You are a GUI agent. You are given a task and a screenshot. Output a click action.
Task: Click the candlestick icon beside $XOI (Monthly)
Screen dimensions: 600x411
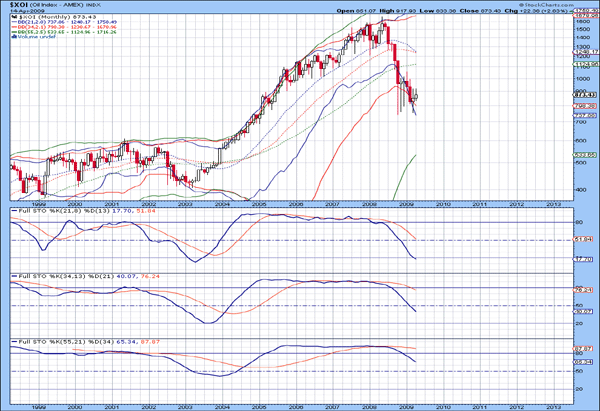tap(11, 18)
